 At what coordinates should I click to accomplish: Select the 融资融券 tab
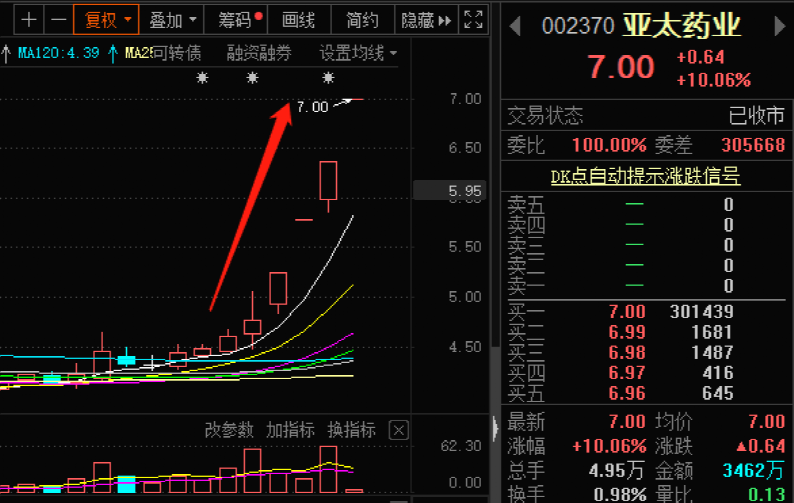[x=259, y=53]
